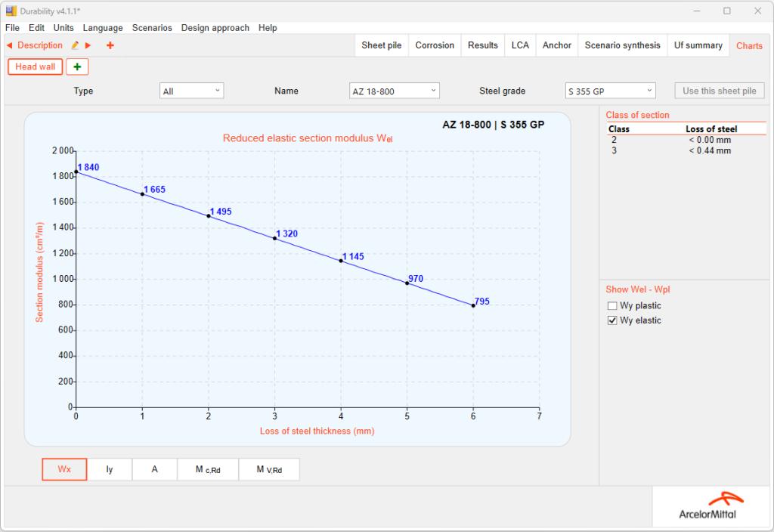Click the Use this sheet pile button

[x=720, y=91]
